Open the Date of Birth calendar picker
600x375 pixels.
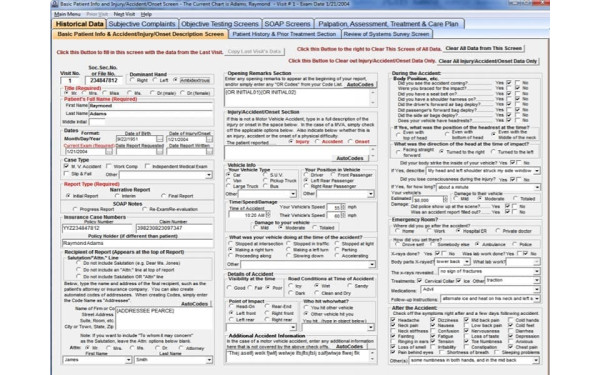click(160, 139)
